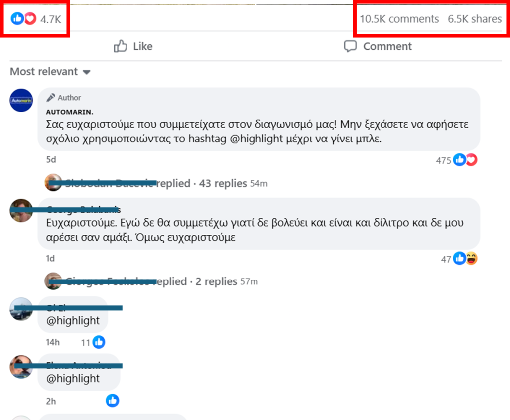510x420 pixels.
Task: Expand the 2 replies thread
Action: point(216,281)
